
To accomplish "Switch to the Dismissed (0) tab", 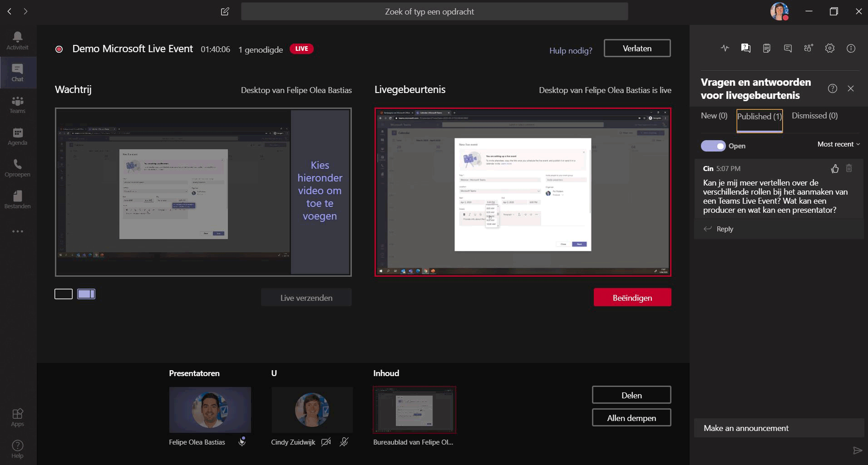I will 814,116.
